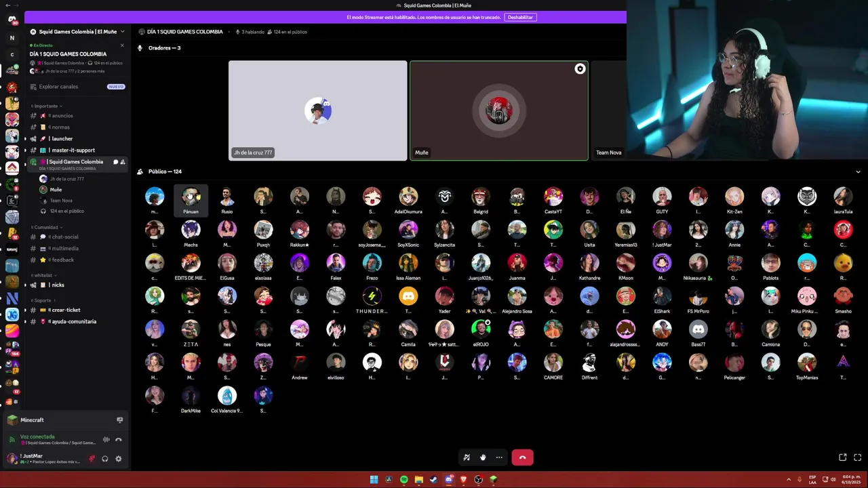
Task: Share Minecraft screen icon
Action: (119, 420)
